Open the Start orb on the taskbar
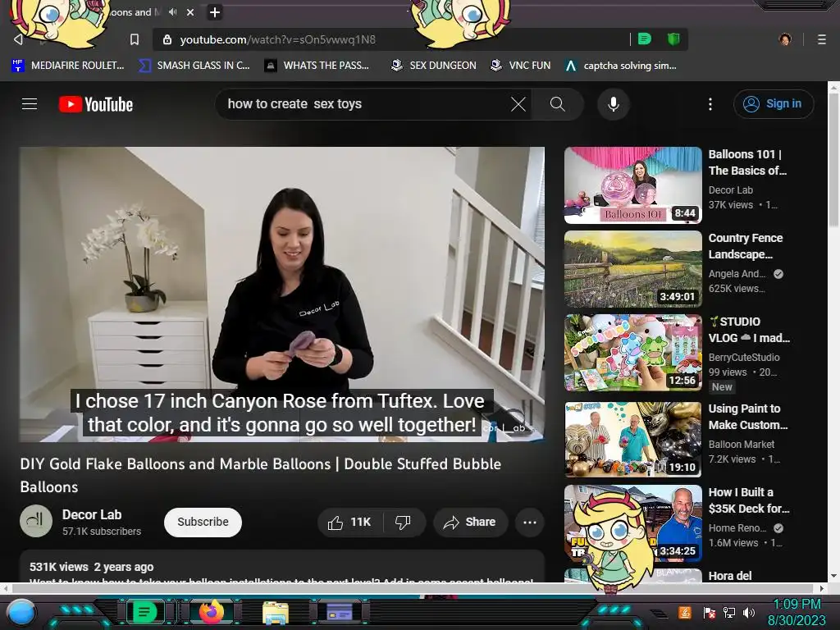840x630 pixels. [22, 612]
